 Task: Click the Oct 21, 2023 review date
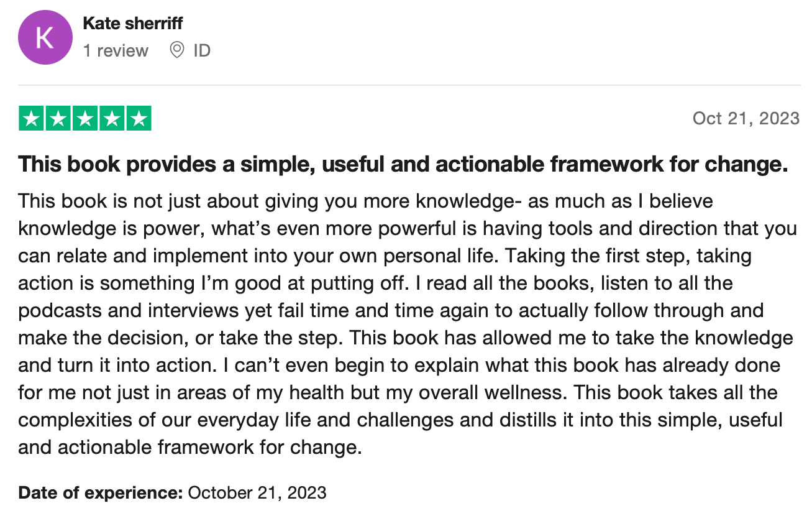(x=746, y=118)
